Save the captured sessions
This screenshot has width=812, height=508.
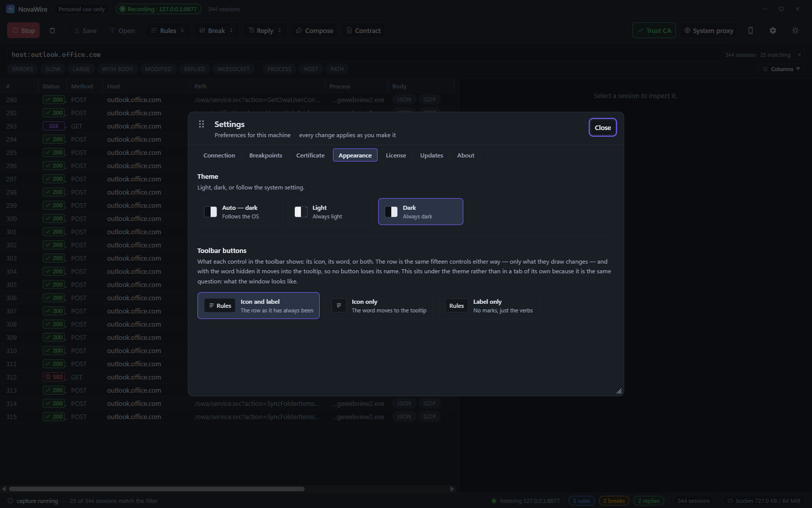click(x=85, y=30)
